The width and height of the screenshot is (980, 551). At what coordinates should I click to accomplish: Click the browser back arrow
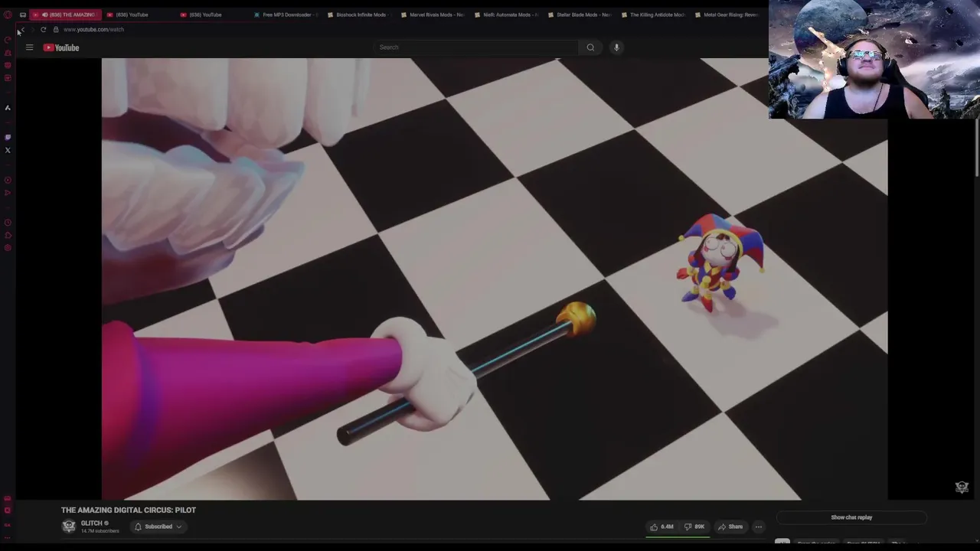click(22, 29)
